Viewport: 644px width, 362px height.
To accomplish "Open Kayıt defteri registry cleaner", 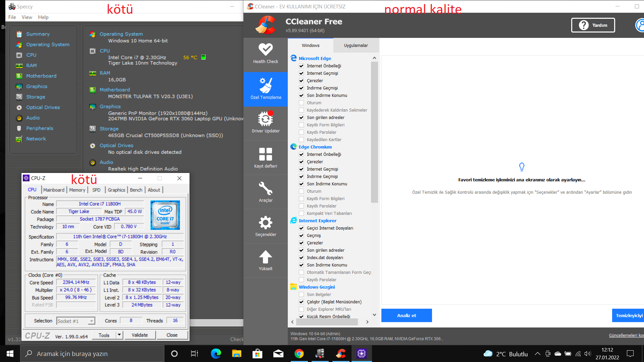I will tap(265, 158).
